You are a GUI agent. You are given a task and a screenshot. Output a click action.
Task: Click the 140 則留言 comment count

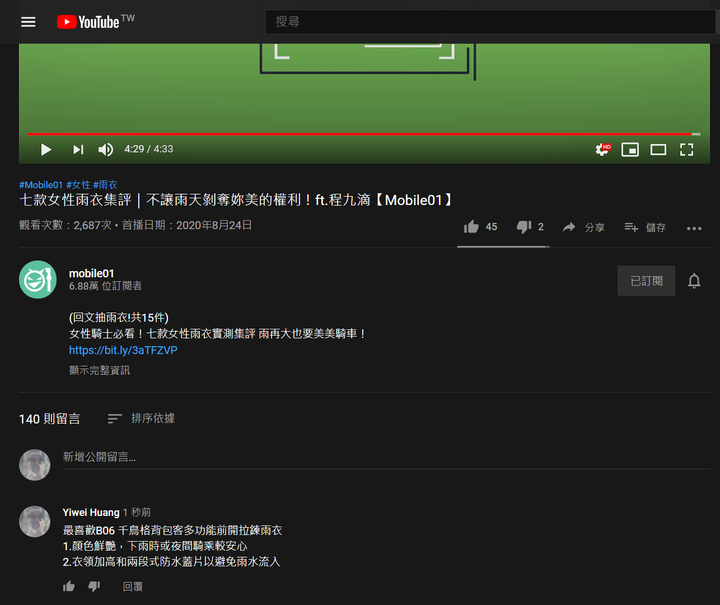tap(50, 419)
